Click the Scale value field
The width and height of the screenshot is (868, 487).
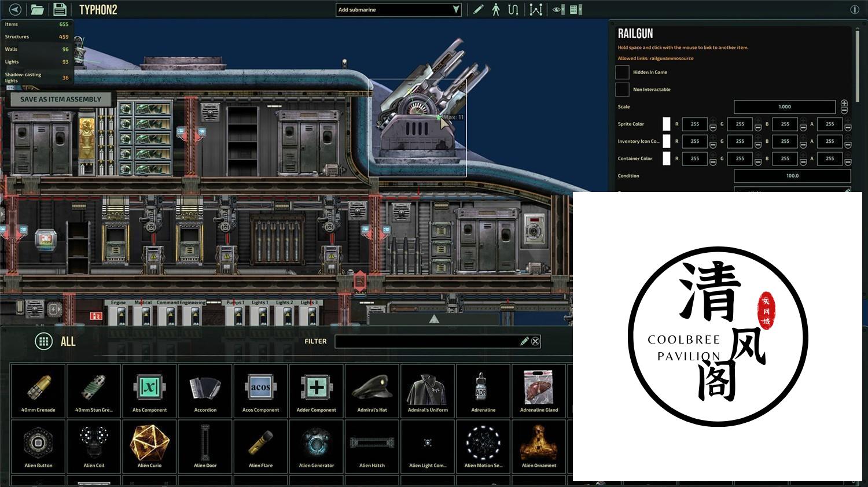tap(785, 106)
